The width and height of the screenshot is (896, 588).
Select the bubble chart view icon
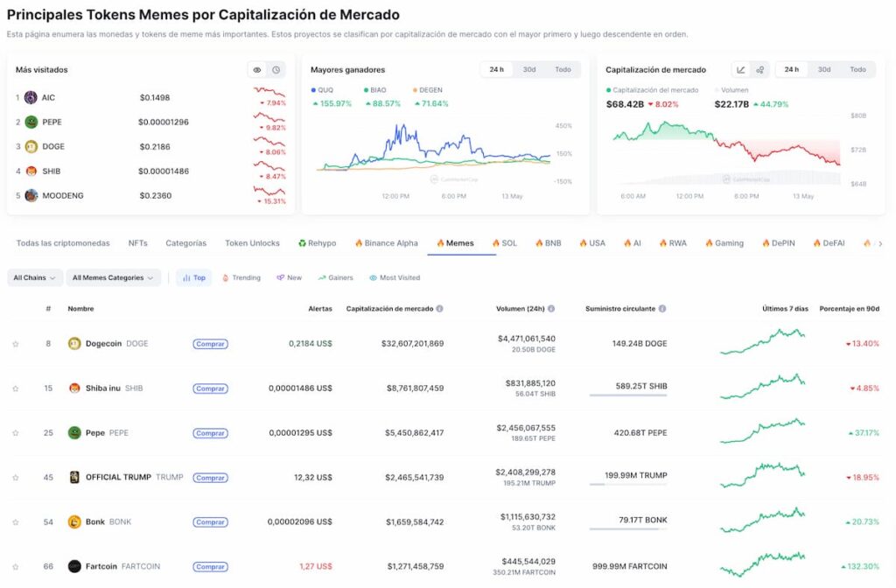point(760,70)
